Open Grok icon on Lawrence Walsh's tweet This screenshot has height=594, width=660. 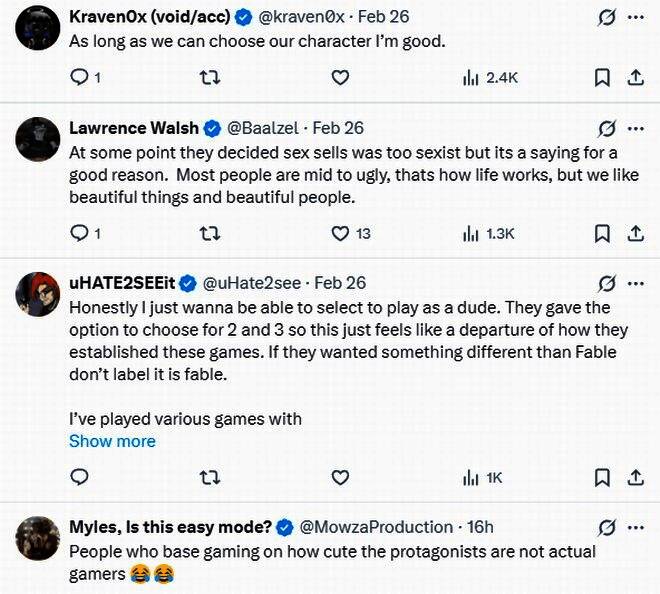click(606, 128)
